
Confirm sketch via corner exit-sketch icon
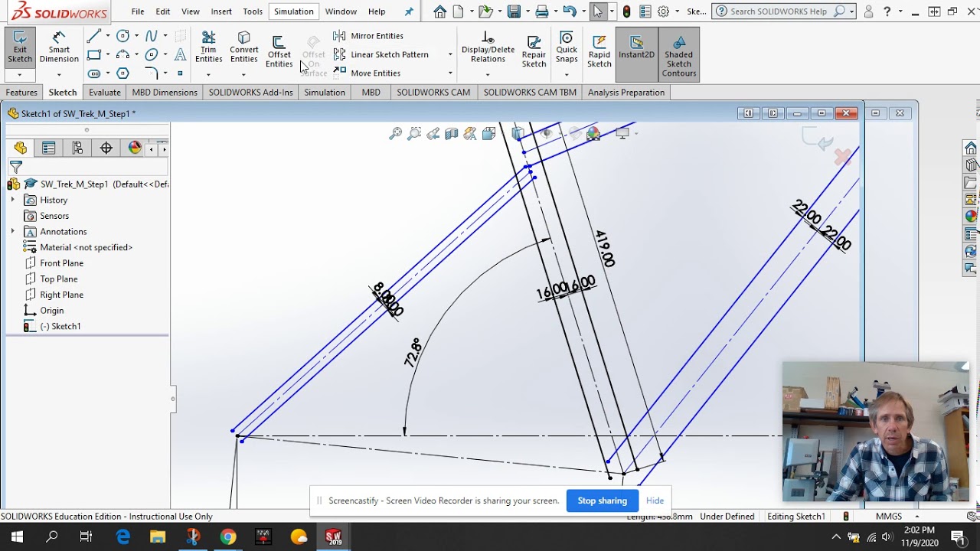tap(818, 140)
